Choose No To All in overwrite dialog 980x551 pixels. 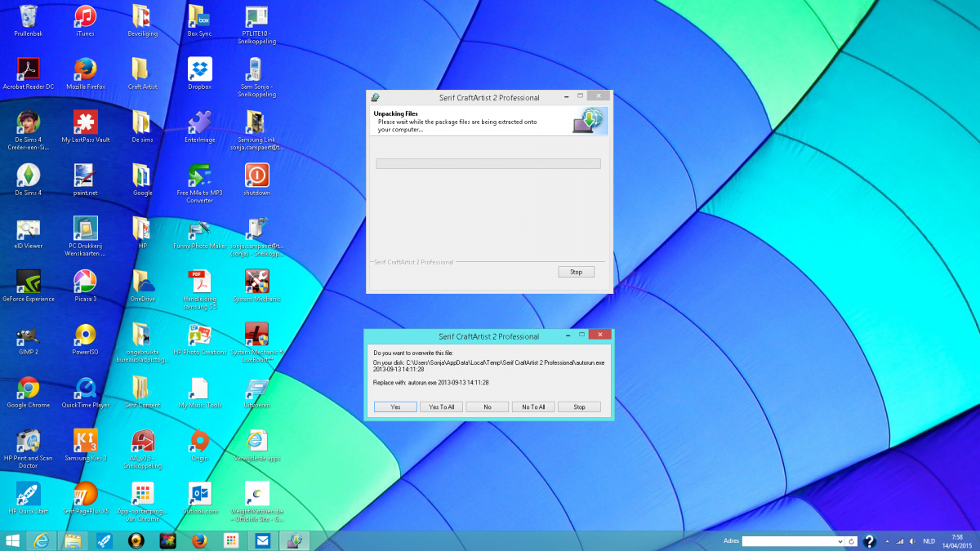pos(533,407)
